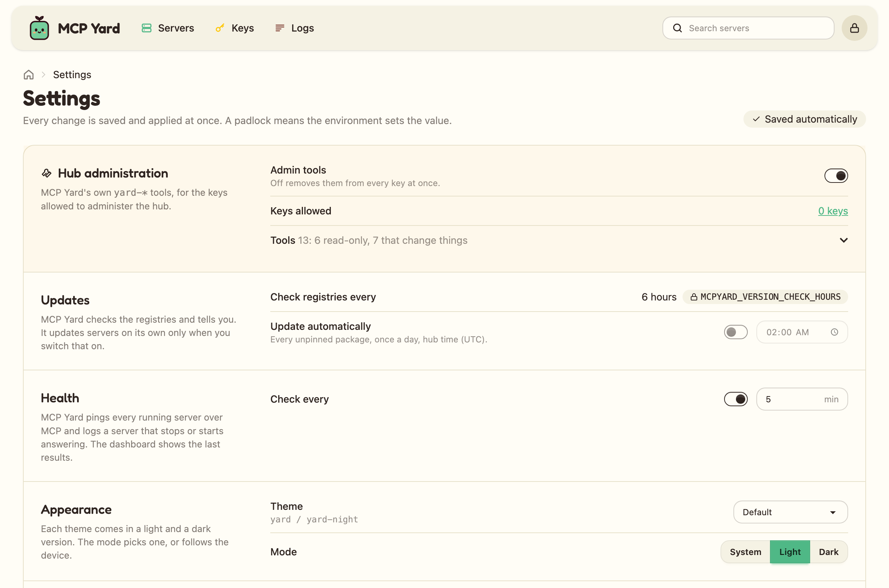Screen dimensions: 889x588
Task: Click the padlock button in header
Action: point(855,28)
